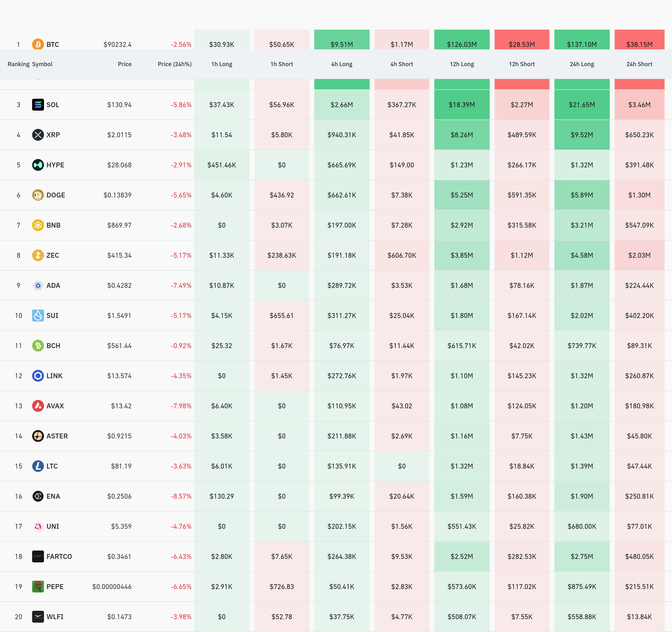Sort table by Price (24h%) header
The height and width of the screenshot is (632, 672).
(x=174, y=64)
